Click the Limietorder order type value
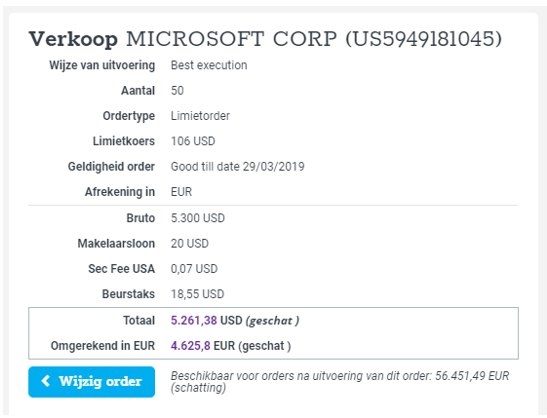 pos(200,116)
